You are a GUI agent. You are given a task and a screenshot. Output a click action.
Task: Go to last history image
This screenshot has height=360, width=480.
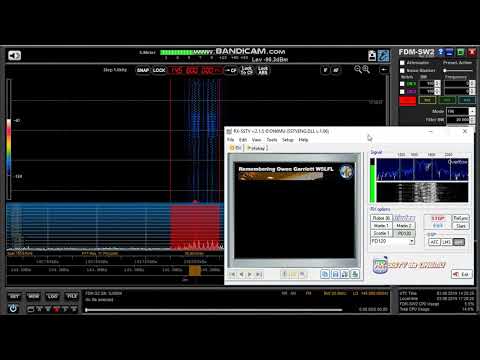point(259,274)
